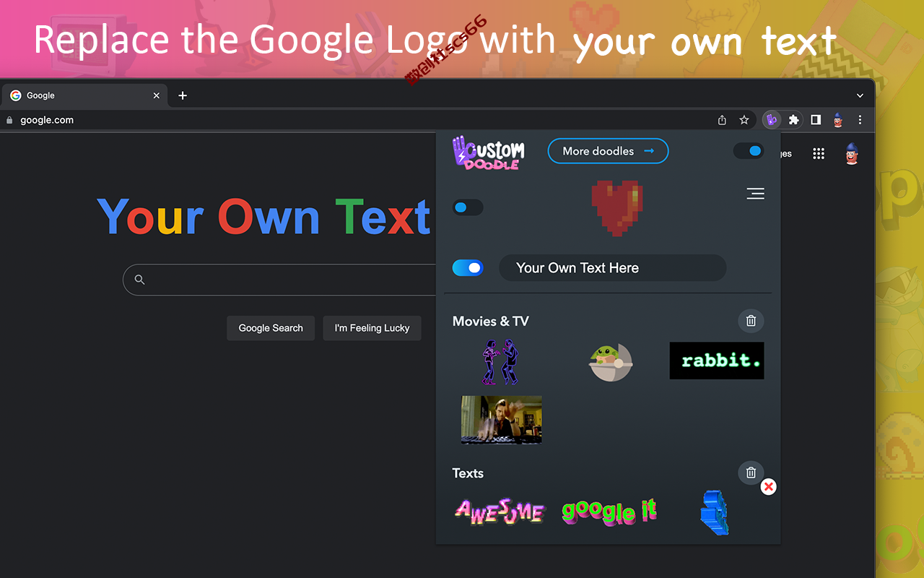The height and width of the screenshot is (578, 924).
Task: Choose the baby Yoda pod doodle
Action: 610,362
